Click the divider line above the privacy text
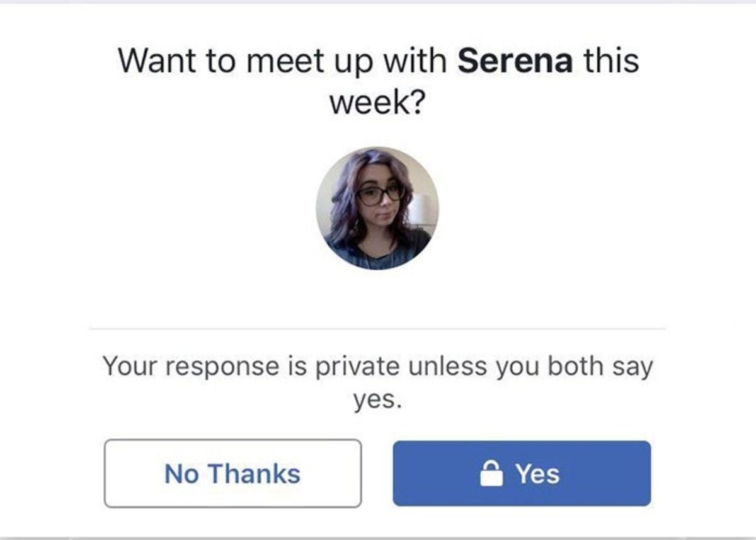Image resolution: width=756 pixels, height=540 pixels. click(x=378, y=326)
